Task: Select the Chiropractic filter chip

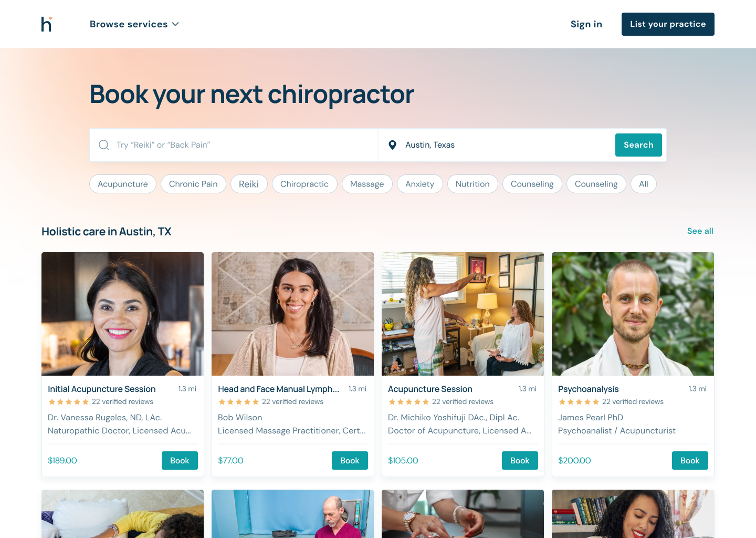Action: (x=304, y=184)
